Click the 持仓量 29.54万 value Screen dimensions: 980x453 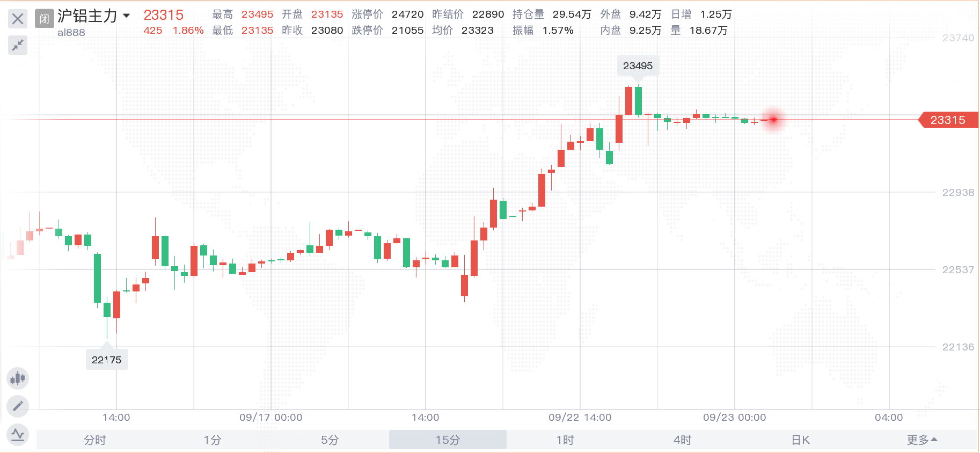[572, 14]
